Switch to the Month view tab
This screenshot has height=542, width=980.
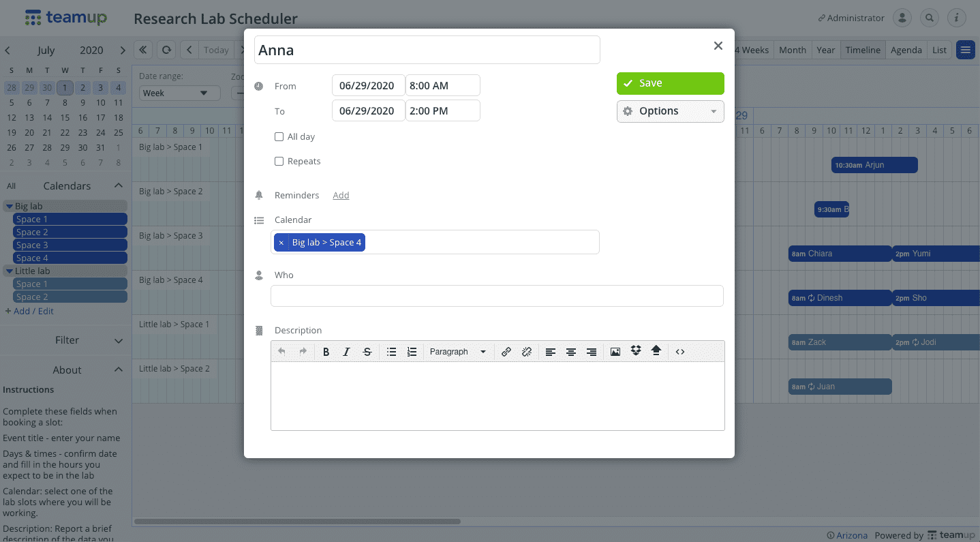click(x=792, y=50)
